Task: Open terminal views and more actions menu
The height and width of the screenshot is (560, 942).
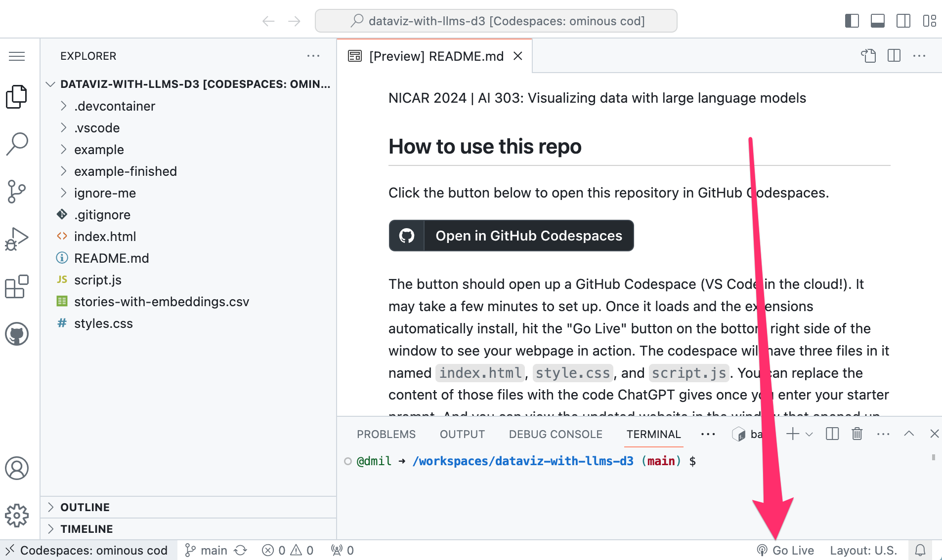Action: pos(883,434)
